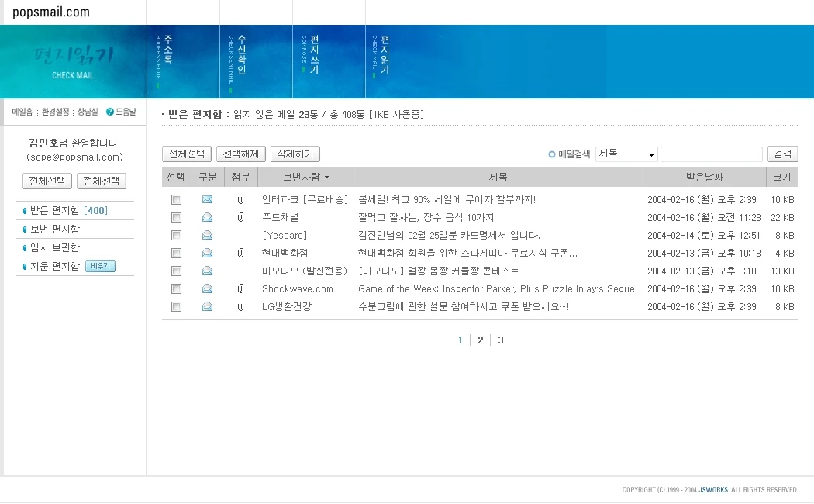This screenshot has width=814, height=504.
Task: Check the Shockwave.com message checkbox
Action: 177,288
